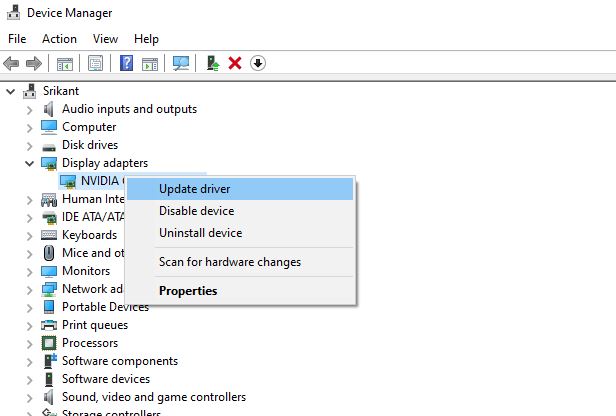Click the Help question mark toolbar icon
616x416 pixels.
(126, 63)
